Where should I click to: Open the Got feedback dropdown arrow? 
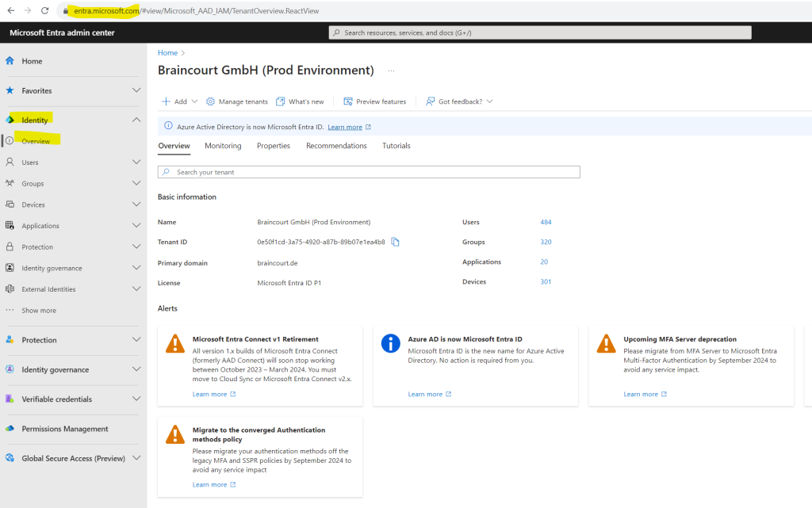tap(490, 101)
